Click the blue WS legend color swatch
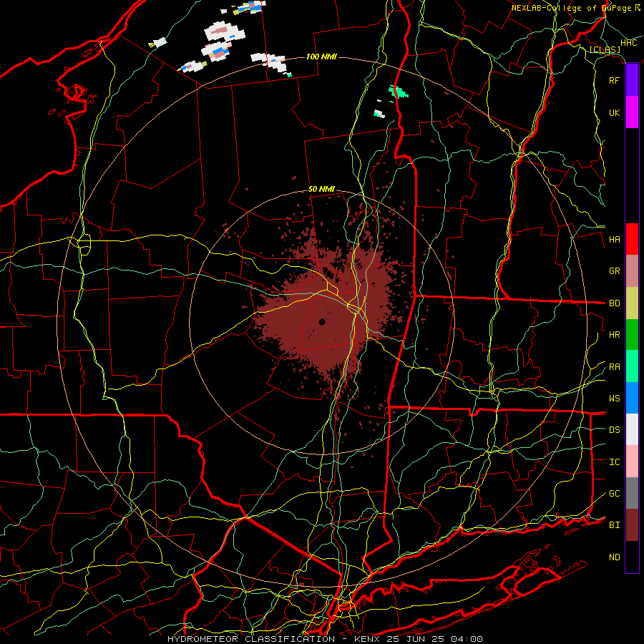Viewport: 644px width, 644px height. [632, 398]
